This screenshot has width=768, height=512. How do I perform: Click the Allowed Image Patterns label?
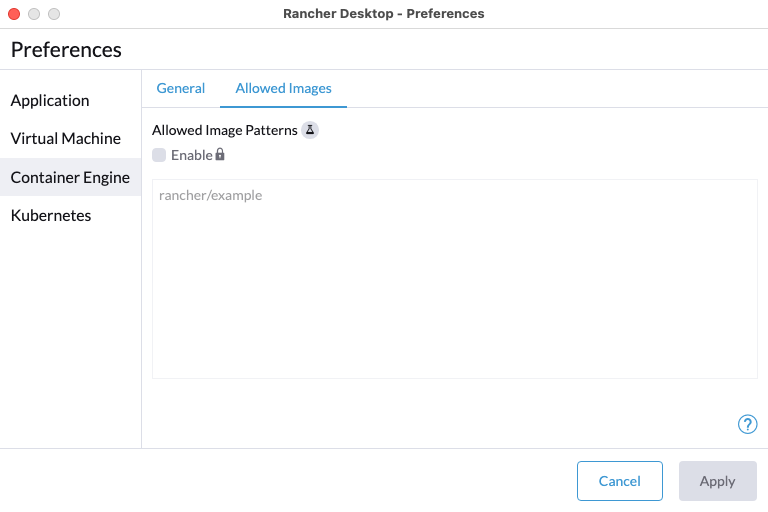pos(224,131)
